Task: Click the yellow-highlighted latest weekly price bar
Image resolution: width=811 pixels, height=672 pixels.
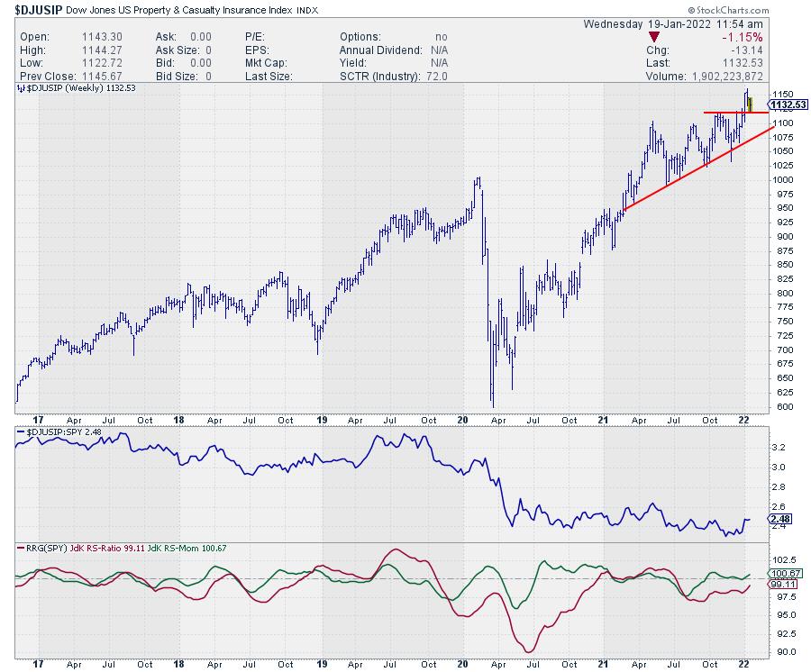Action: point(750,104)
